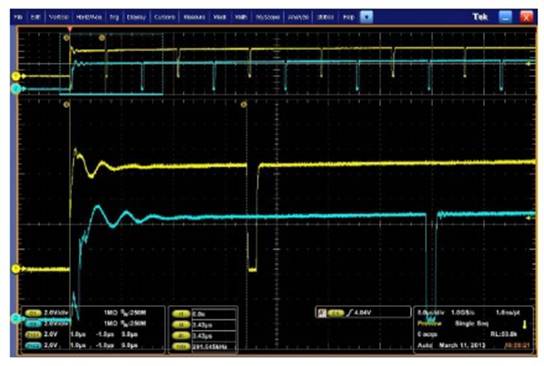This screenshot has width=544, height=366.
Task: Open the Vertical menu
Action: (x=59, y=17)
